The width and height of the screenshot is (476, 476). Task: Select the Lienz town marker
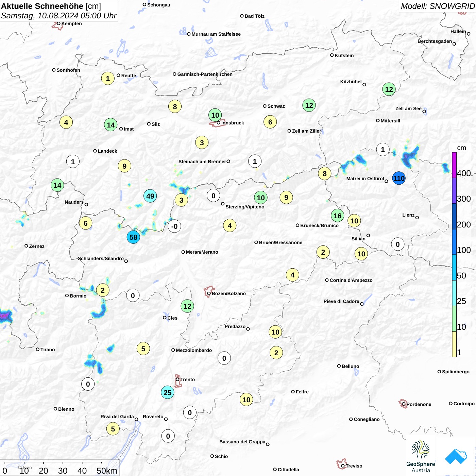point(417,217)
